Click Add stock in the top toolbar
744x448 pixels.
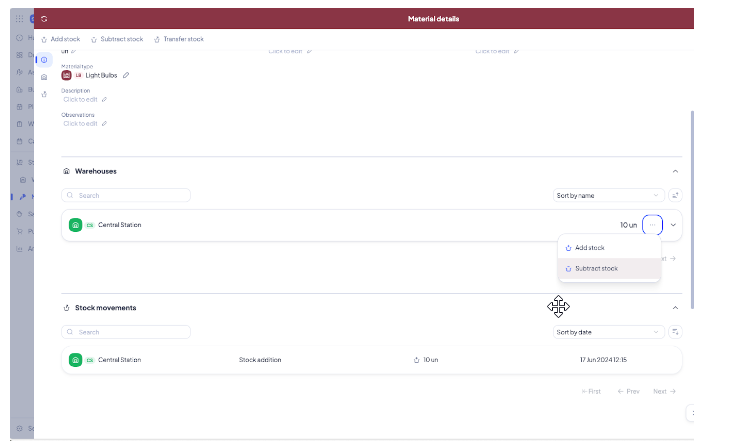pos(60,39)
